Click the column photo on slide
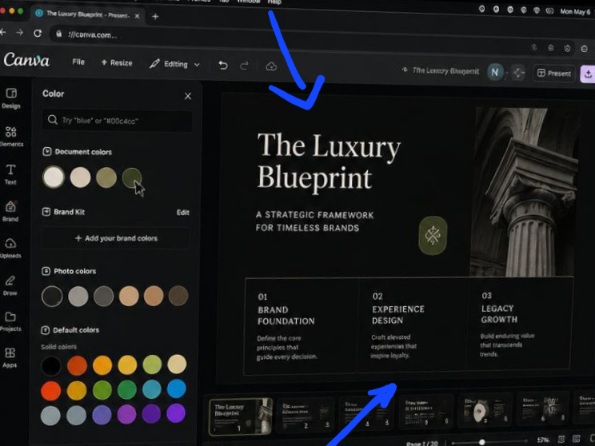The height and width of the screenshot is (446, 595). tap(524, 192)
